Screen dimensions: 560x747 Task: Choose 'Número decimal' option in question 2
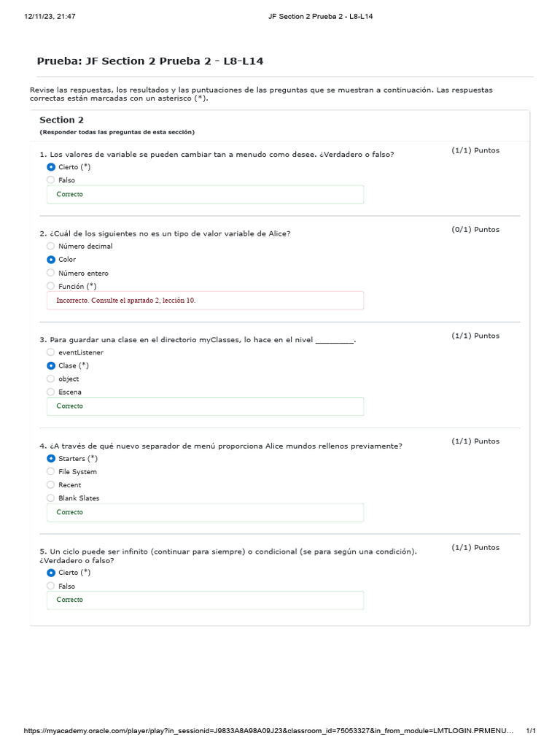click(51, 247)
